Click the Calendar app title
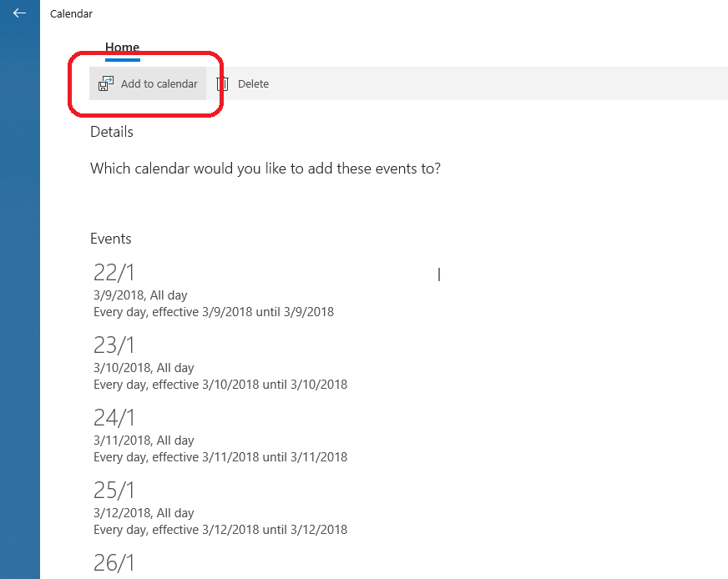Image resolution: width=728 pixels, height=579 pixels. pyautogui.click(x=71, y=13)
